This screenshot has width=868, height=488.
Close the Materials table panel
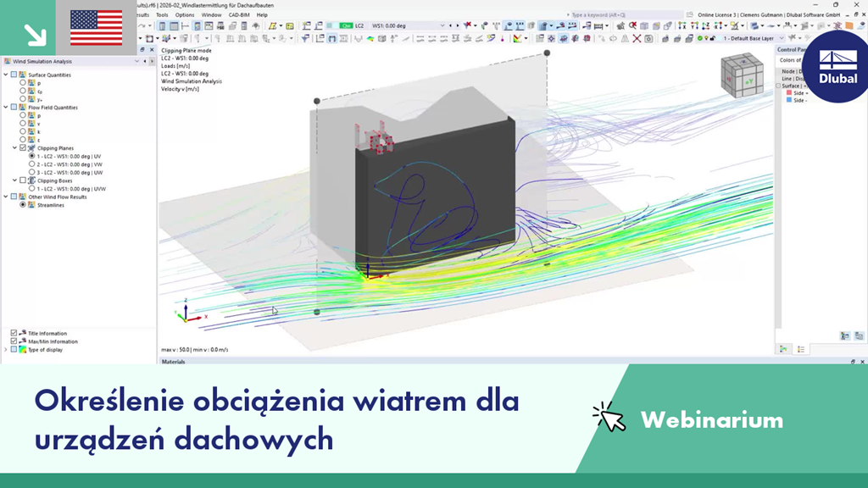[862, 361]
